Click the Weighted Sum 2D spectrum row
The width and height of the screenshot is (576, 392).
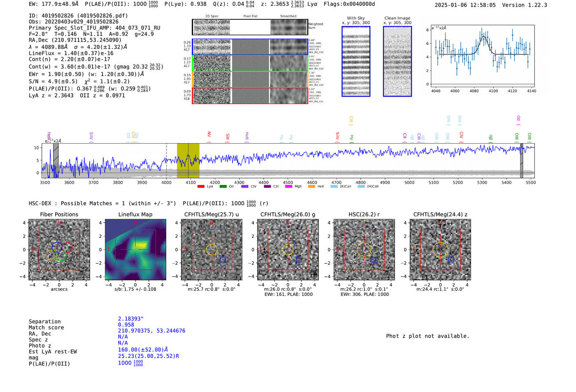250,27
